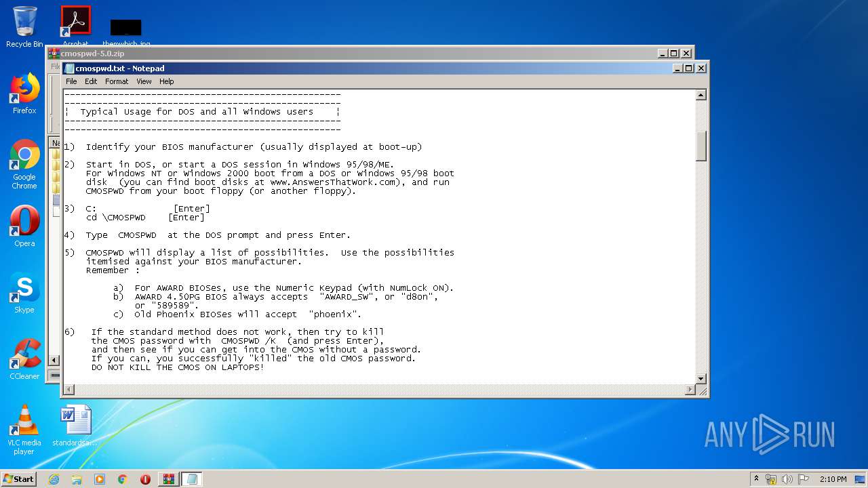Viewport: 868px width, 488px height.
Task: Click the Notepad title bar icon
Action: tap(69, 68)
